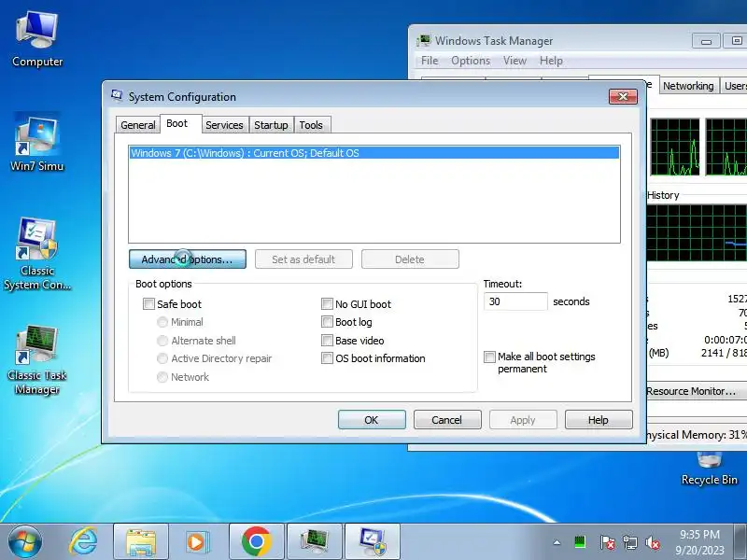Click the Advanced options button
Viewport: 747px width, 560px height.
(x=188, y=259)
